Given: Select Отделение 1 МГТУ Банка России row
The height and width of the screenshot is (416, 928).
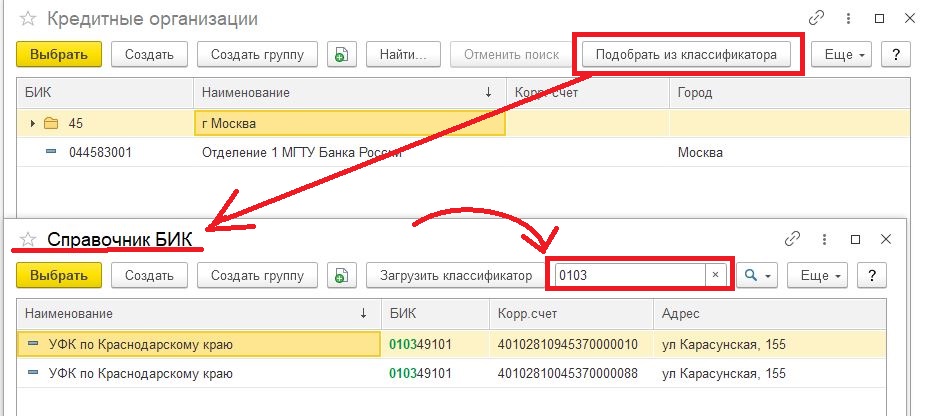Looking at the screenshot, I should tap(464, 153).
